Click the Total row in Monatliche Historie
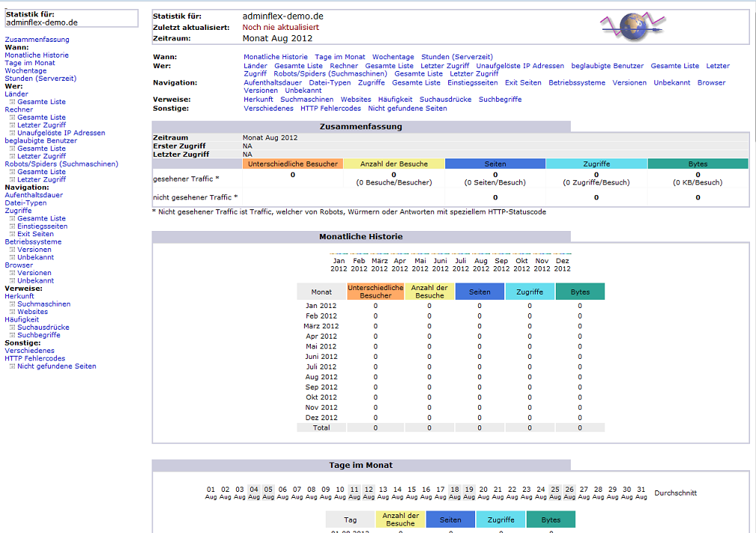 pos(450,428)
